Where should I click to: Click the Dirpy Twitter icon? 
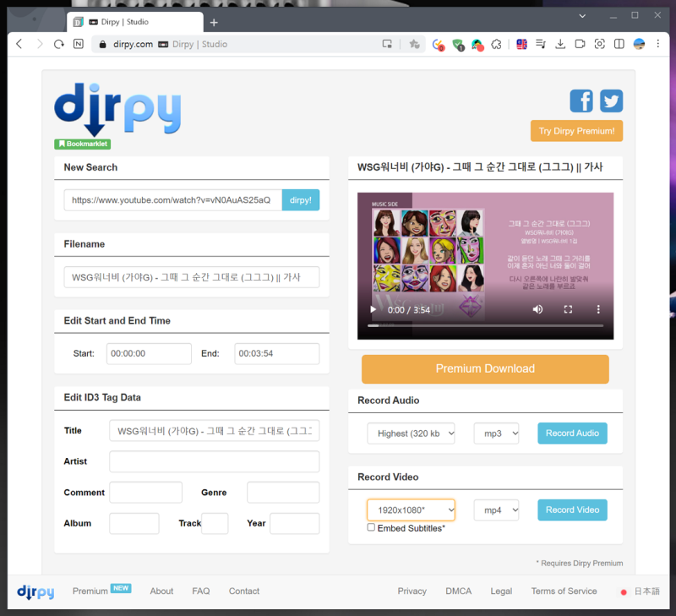(611, 101)
